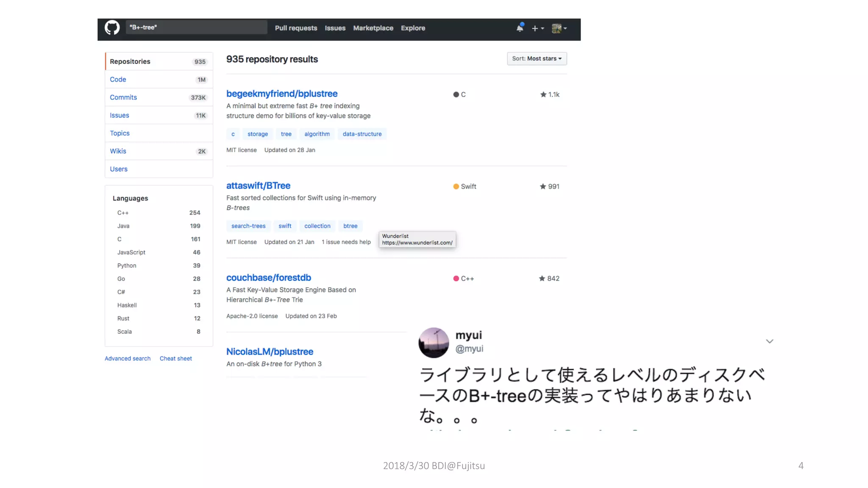Viewport: 868px width, 488px height.
Task: Click the data-structure topic tag
Action: pyautogui.click(x=362, y=134)
